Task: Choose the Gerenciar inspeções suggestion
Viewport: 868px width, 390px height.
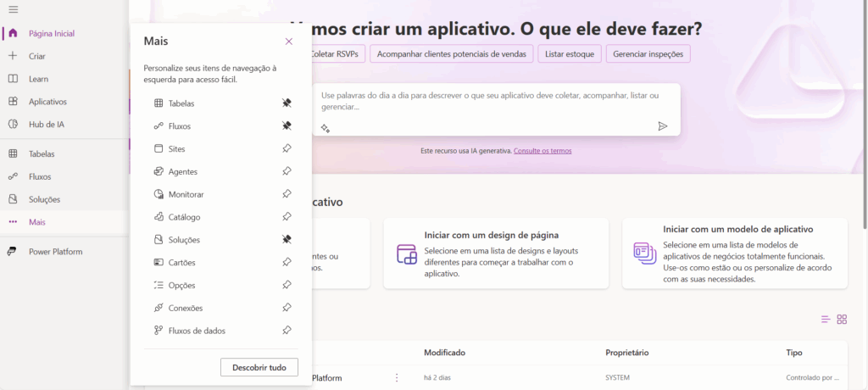Action: tap(648, 53)
